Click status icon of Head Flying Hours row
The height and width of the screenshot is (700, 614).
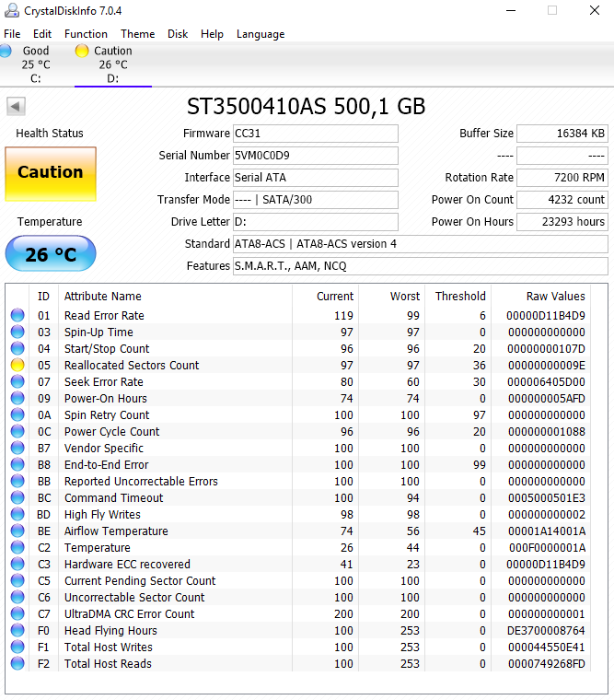tap(17, 630)
